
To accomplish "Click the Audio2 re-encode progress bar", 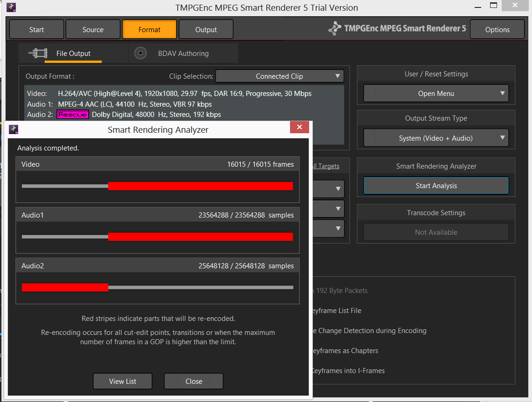I will (x=158, y=287).
